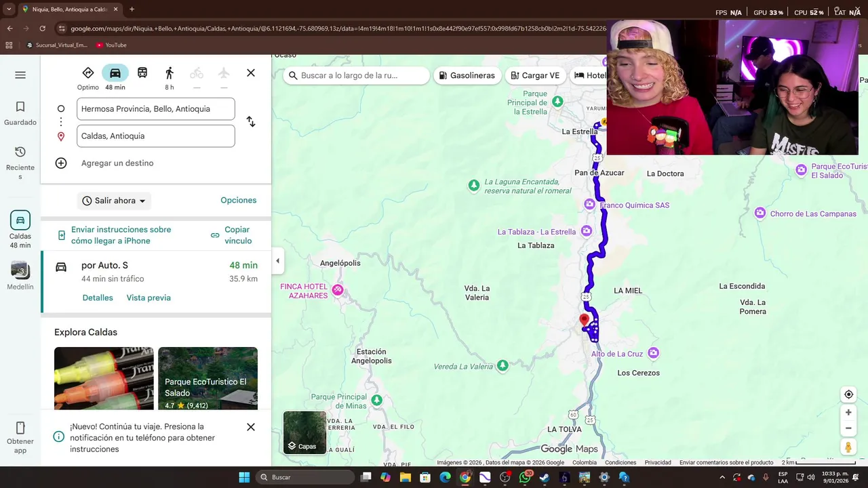The height and width of the screenshot is (488, 868).
Task: Reload the browser page
Action: click(x=42, y=28)
